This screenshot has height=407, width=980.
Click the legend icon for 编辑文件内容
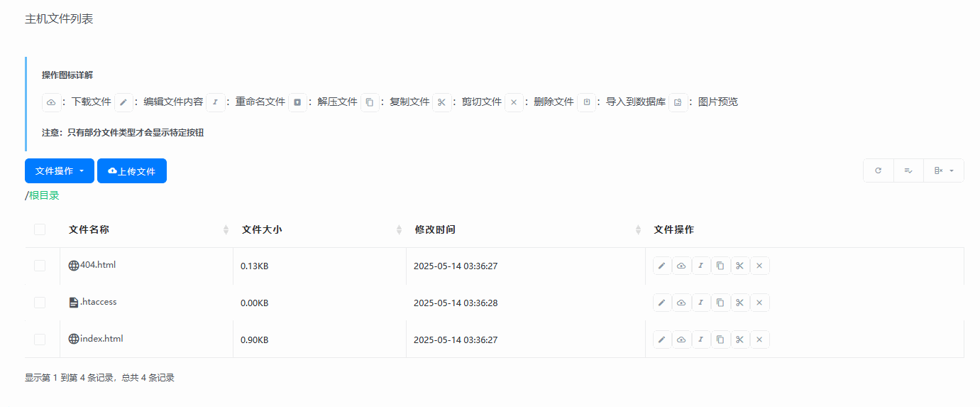123,102
